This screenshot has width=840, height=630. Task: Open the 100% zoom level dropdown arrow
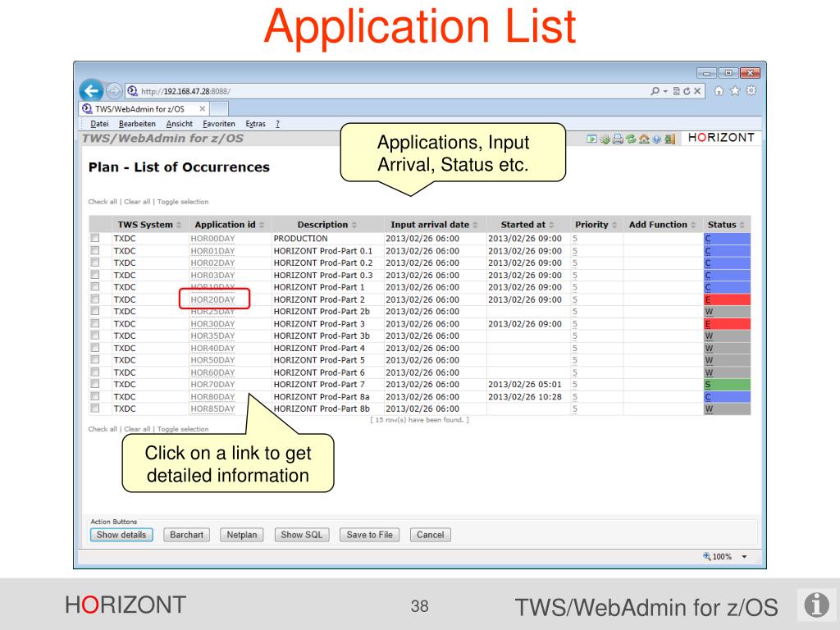pyautogui.click(x=744, y=557)
